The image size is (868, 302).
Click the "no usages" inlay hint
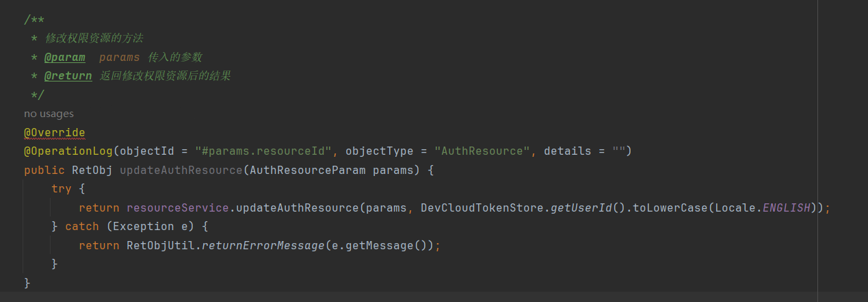(x=49, y=114)
